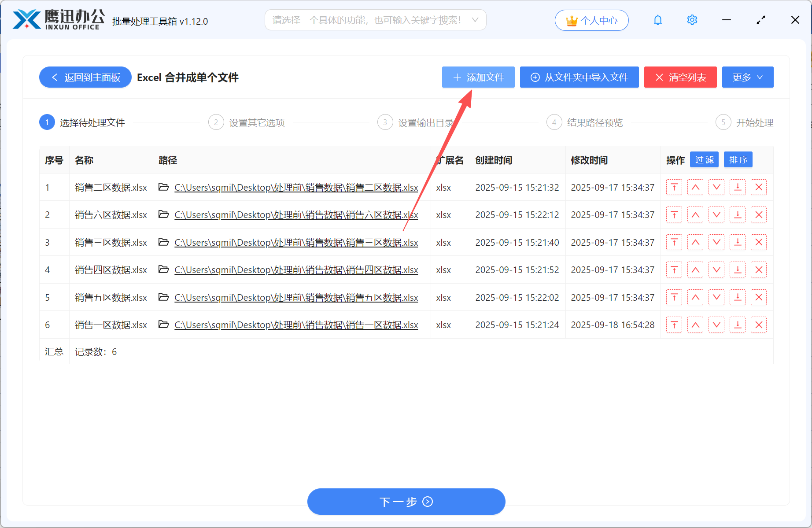The image size is (812, 528).
Task: Move 销售三区数据.xlsx down one row
Action: point(716,242)
